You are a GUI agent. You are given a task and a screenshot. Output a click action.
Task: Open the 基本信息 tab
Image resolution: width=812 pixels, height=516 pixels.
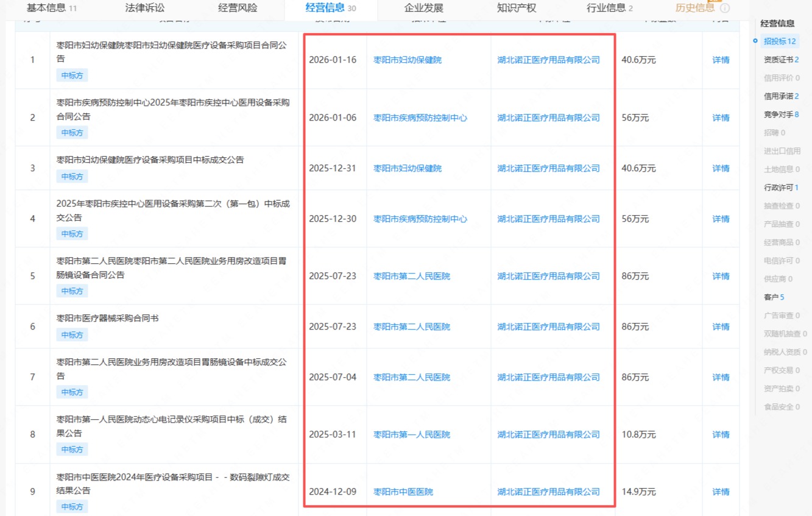tap(52, 8)
